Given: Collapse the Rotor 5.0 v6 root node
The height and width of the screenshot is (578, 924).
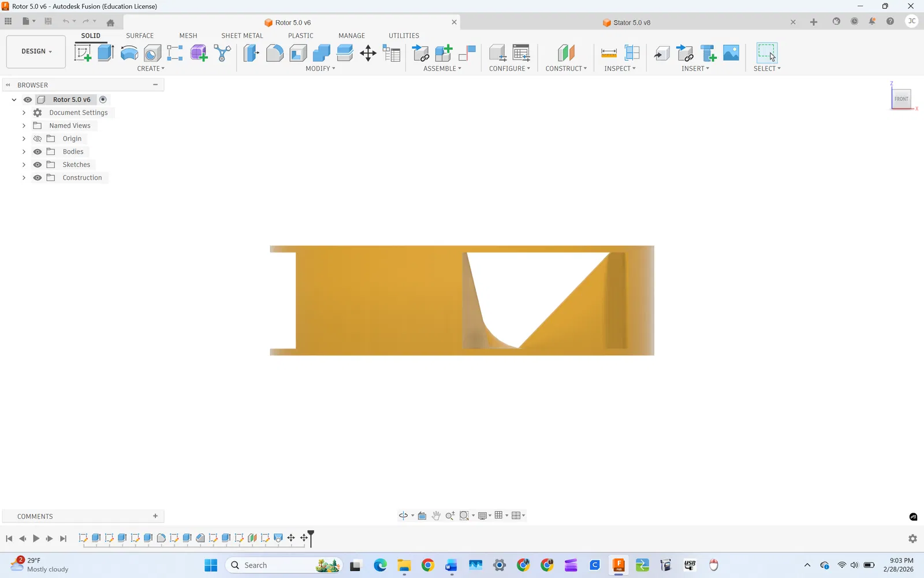Looking at the screenshot, I should point(14,99).
